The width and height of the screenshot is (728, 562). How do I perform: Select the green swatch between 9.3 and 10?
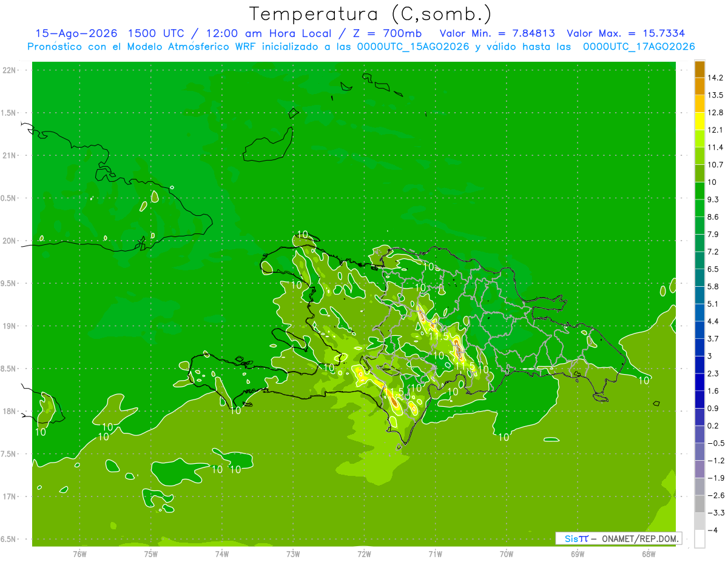point(699,190)
